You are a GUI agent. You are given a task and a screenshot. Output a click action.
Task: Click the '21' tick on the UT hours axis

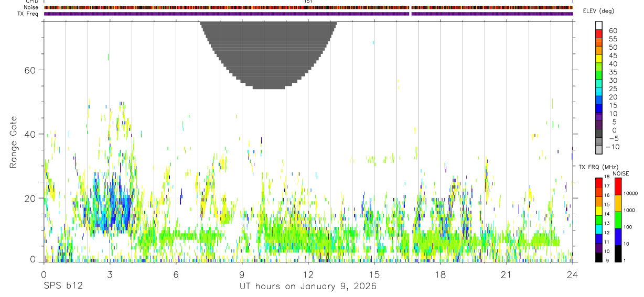pos(506,274)
